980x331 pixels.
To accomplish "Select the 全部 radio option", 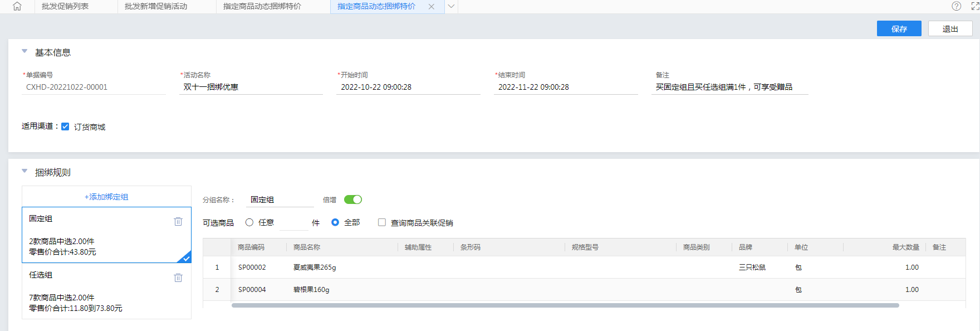I will pyautogui.click(x=335, y=222).
